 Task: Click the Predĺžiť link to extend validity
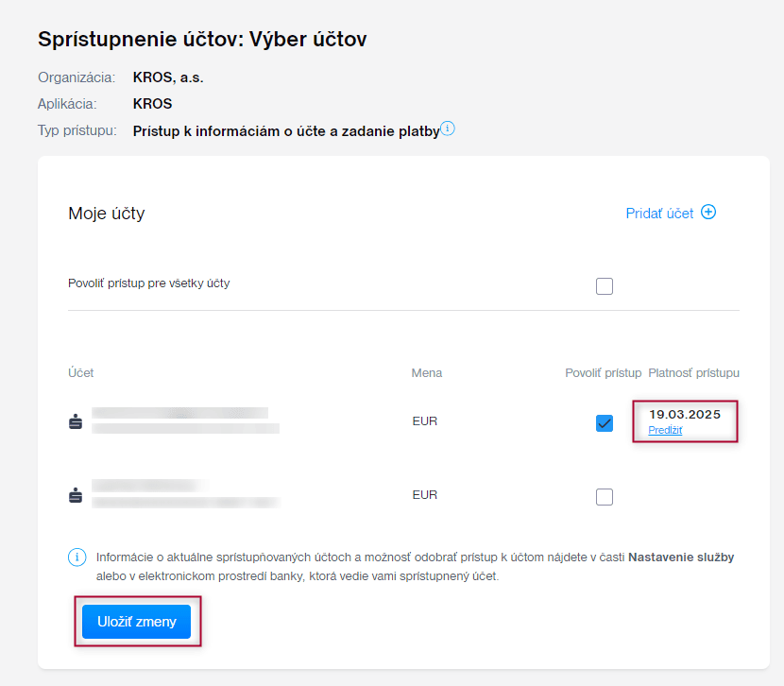pyautogui.click(x=665, y=431)
